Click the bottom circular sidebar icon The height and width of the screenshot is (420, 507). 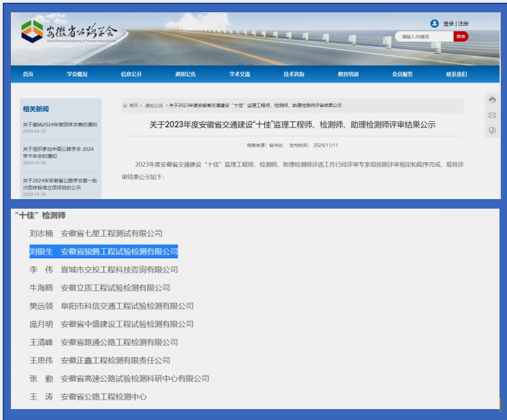tap(492, 130)
